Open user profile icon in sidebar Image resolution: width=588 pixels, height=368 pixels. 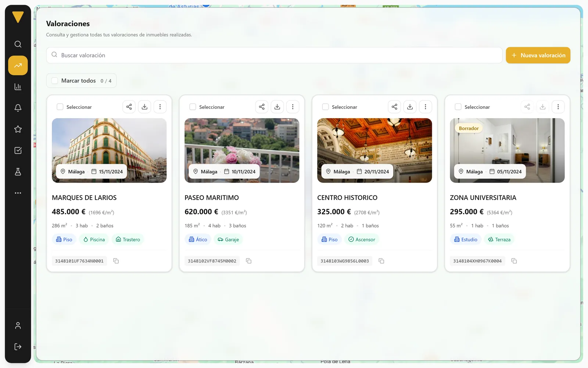click(18, 325)
